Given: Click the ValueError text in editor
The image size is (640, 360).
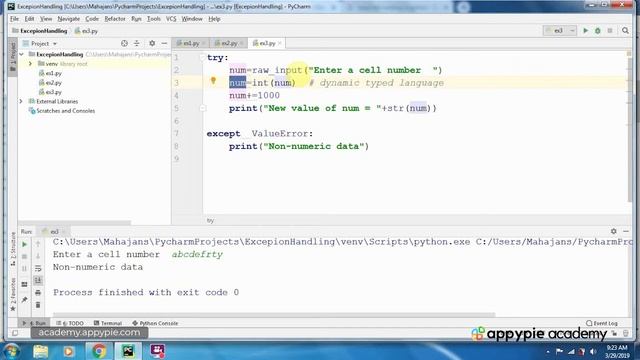Looking at the screenshot, I should [280, 133].
